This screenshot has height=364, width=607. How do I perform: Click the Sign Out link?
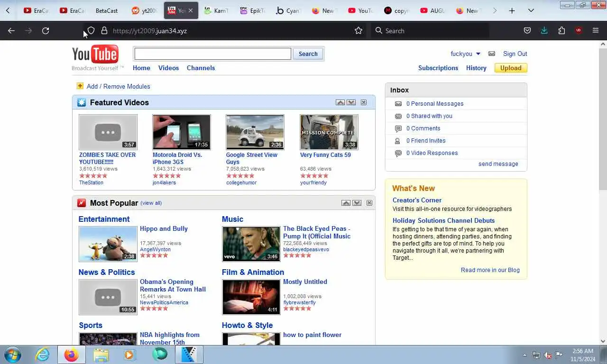click(x=515, y=54)
